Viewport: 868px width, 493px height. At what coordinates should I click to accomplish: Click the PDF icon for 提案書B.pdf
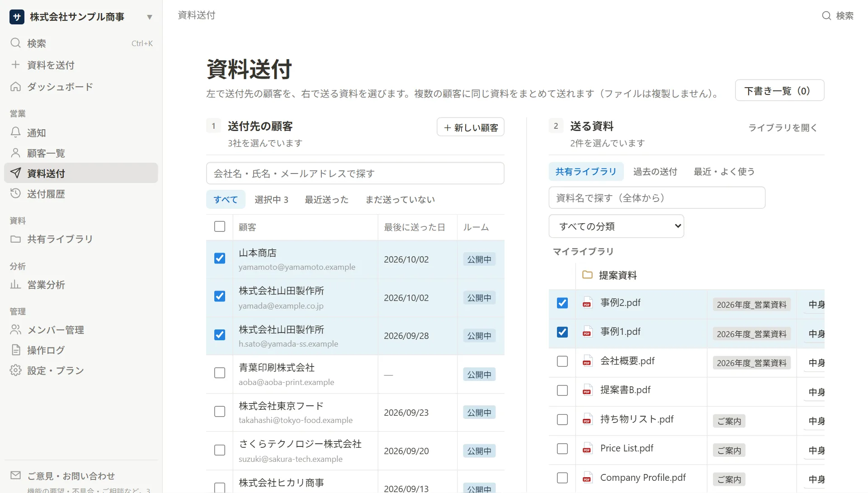(587, 390)
